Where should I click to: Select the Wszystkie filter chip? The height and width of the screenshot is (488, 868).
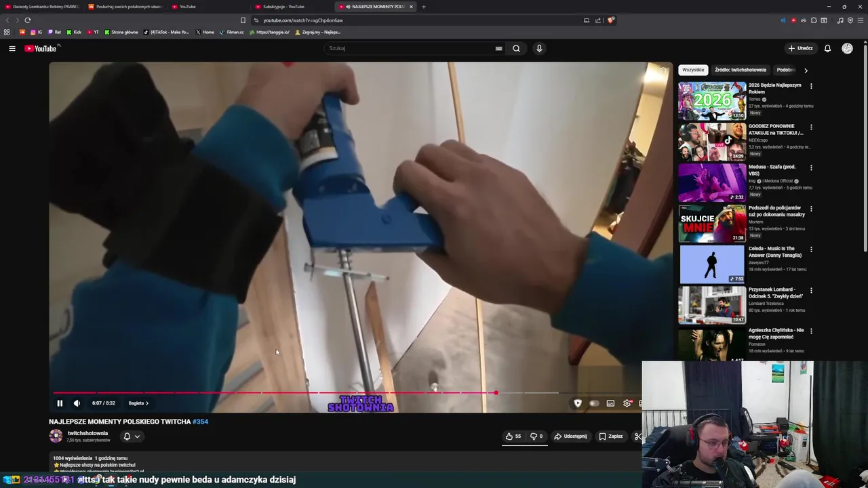point(693,70)
